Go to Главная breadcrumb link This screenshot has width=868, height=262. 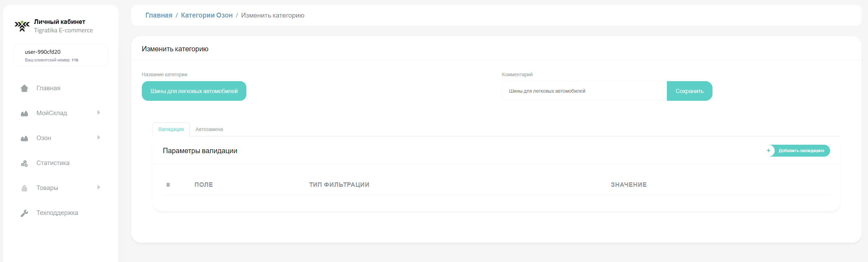point(159,15)
